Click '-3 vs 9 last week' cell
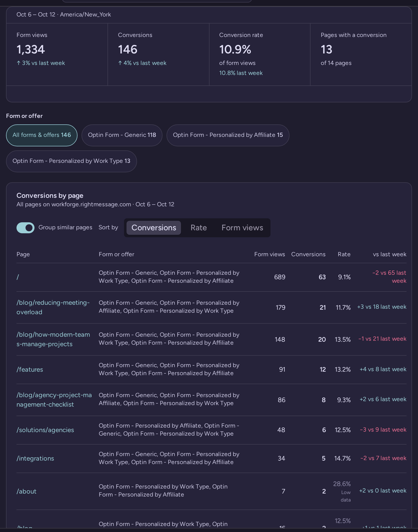The height and width of the screenshot is (532, 418). 383,430
